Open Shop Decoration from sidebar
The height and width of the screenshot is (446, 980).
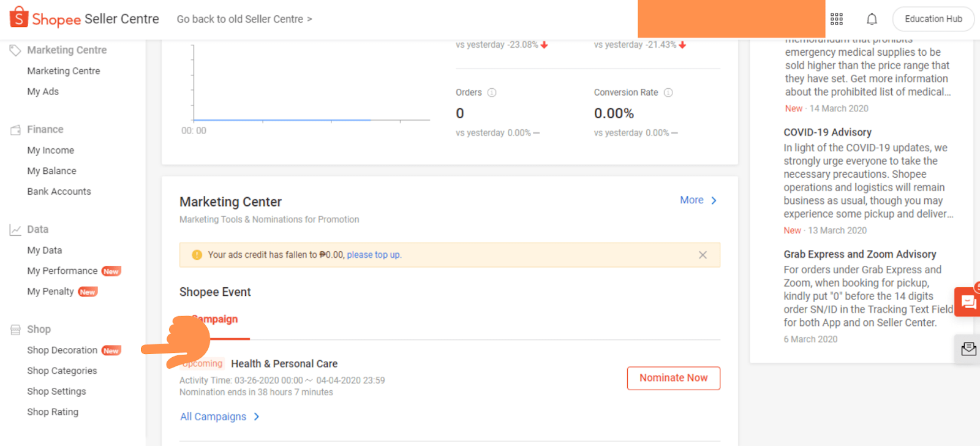pos(62,350)
